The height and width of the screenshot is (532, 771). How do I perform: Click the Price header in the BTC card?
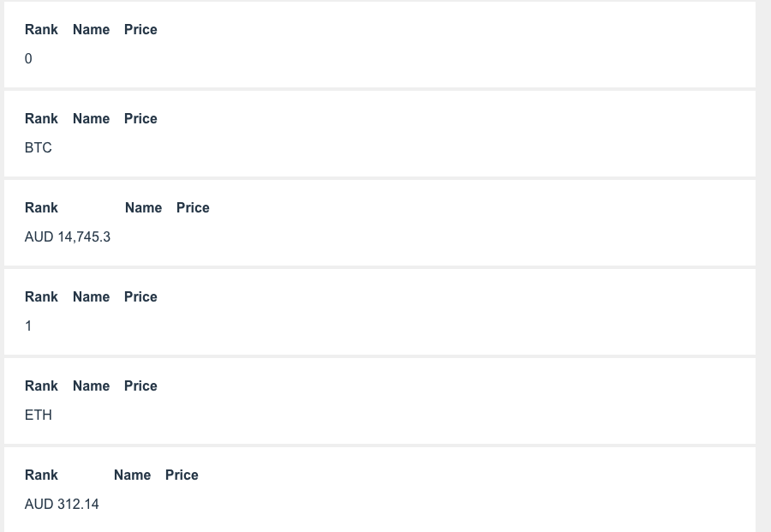click(x=140, y=119)
